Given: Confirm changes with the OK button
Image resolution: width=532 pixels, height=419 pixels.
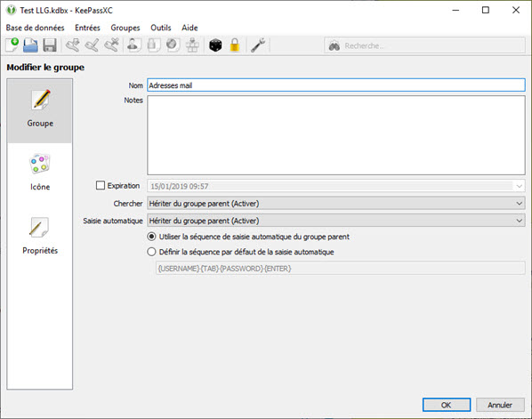Looking at the screenshot, I should click(447, 405).
